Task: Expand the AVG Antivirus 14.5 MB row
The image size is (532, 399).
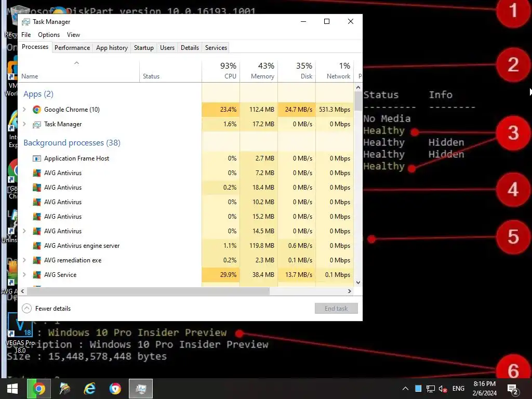Action: [24, 231]
